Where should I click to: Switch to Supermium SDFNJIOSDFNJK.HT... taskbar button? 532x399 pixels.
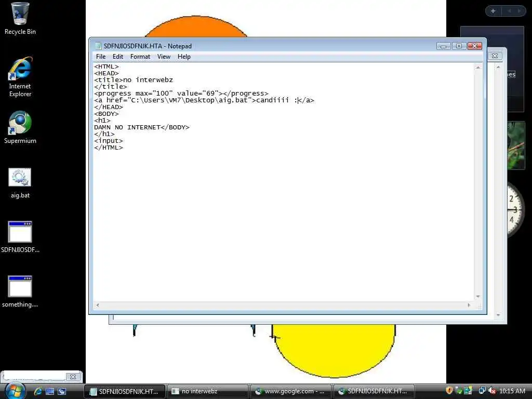pyautogui.click(x=374, y=391)
